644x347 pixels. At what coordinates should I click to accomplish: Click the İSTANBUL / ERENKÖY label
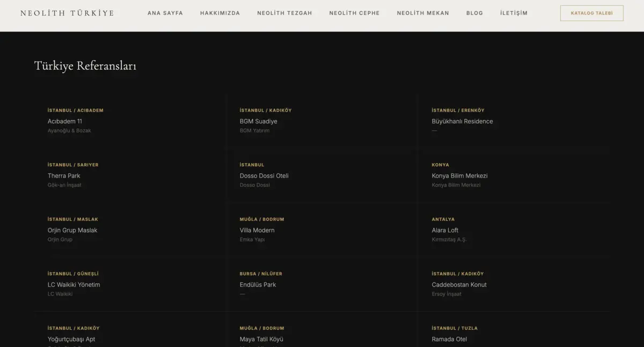[x=458, y=110]
